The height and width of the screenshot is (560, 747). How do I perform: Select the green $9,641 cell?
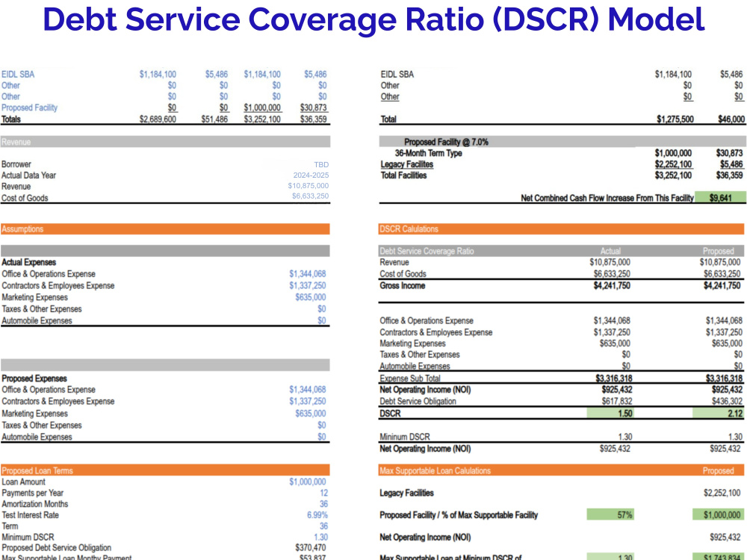(720, 198)
